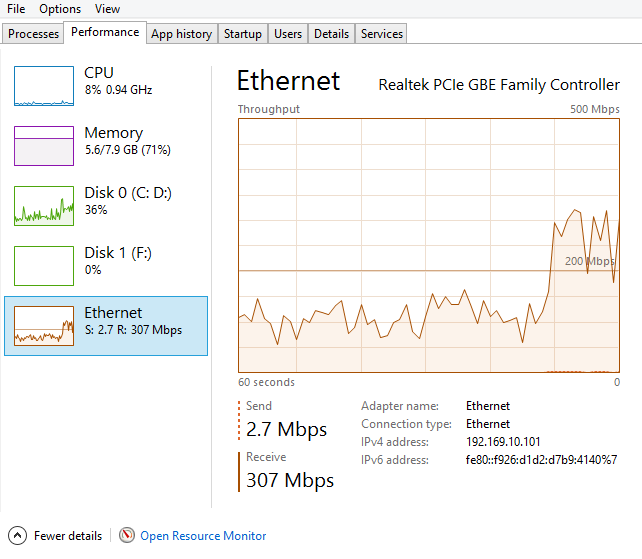
Task: Select the CPU usage mini graph
Action: [x=44, y=86]
